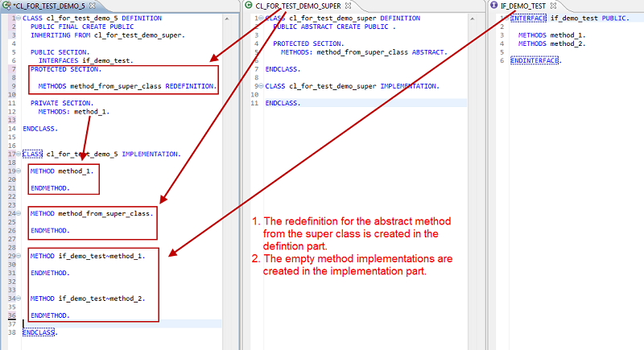Click the class icon on the CL_FOR_TEST_DEMO_5 tab
Viewport: 644px width, 350px height.
[6, 6]
